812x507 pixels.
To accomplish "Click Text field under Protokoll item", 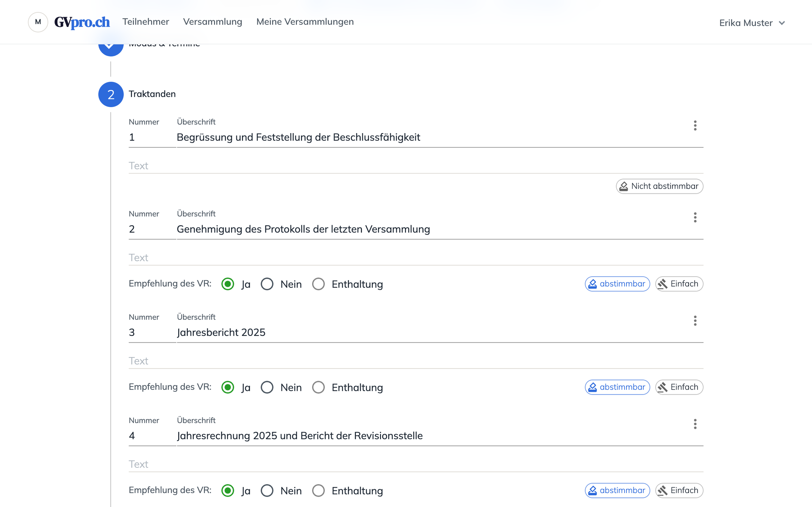I will click(416, 257).
